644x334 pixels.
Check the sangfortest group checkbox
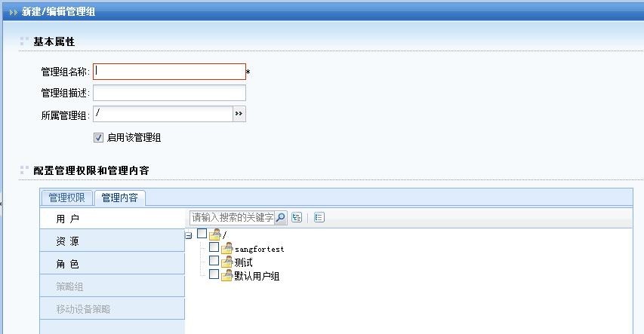click(214, 247)
